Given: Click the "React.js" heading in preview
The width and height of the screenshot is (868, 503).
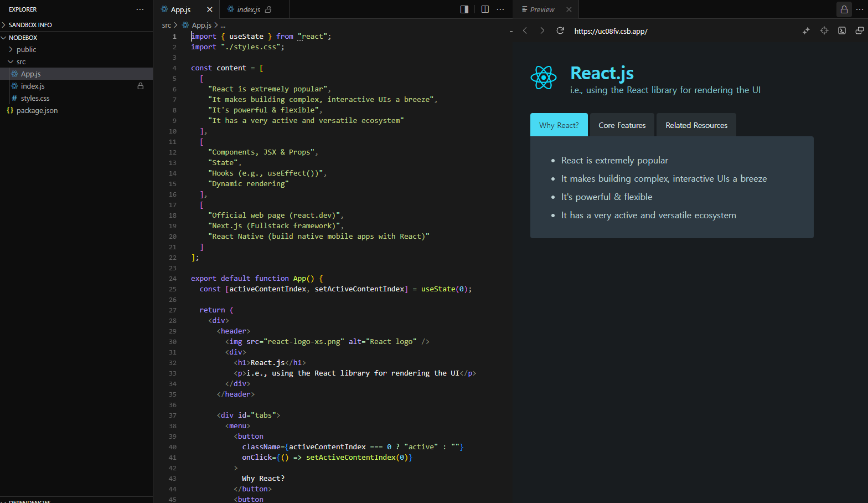Looking at the screenshot, I should click(x=602, y=73).
